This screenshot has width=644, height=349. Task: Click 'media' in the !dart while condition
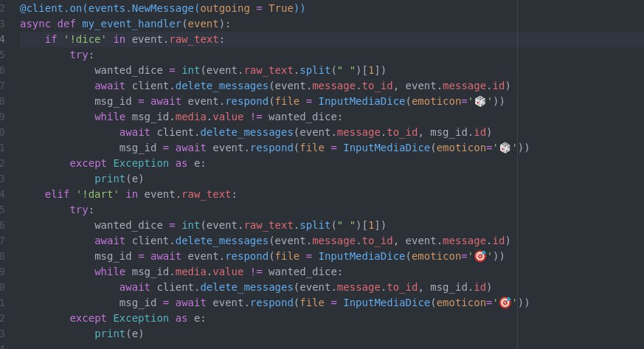pyautogui.click(x=190, y=272)
